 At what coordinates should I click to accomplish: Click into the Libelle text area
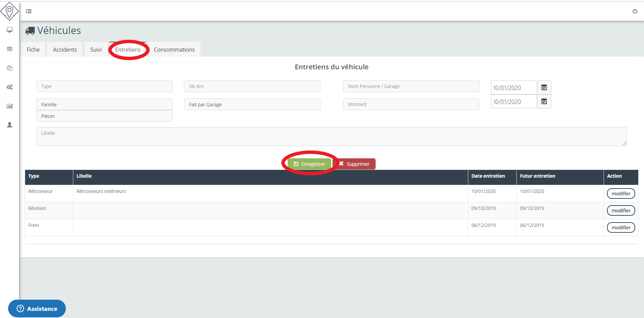[331, 137]
